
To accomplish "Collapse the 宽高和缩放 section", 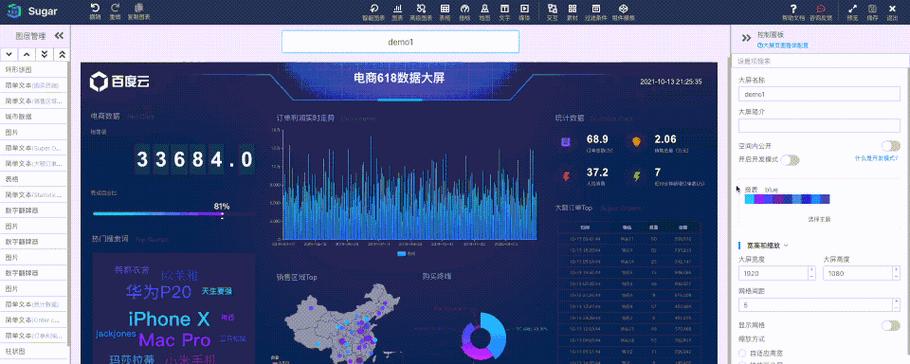I will click(x=786, y=246).
